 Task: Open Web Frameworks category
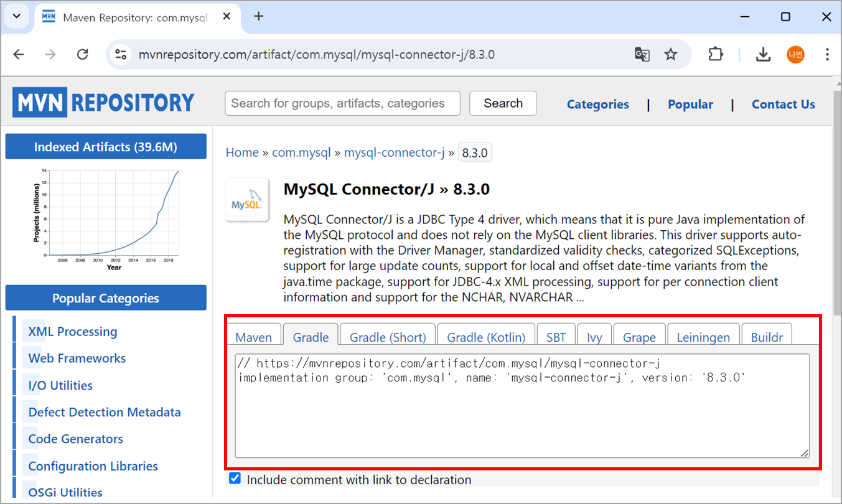pos(77,358)
